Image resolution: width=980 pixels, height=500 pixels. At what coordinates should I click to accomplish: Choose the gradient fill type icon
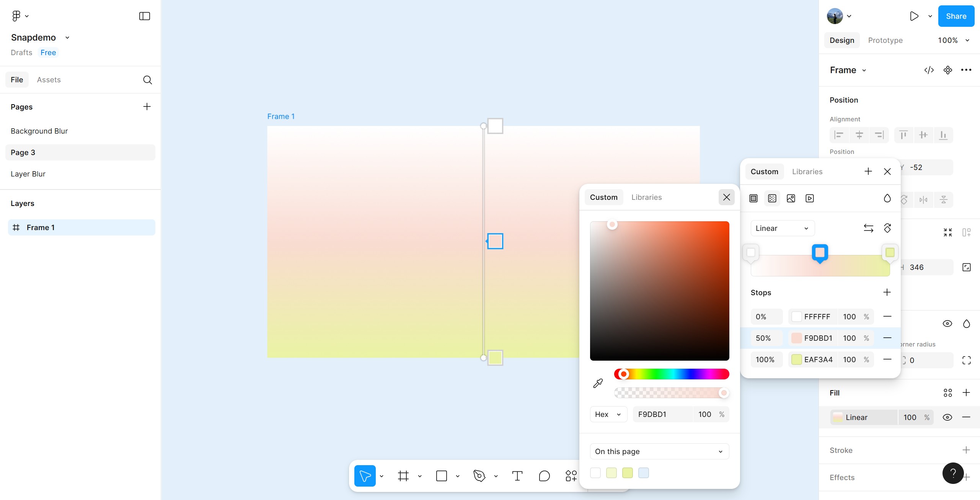tap(772, 198)
